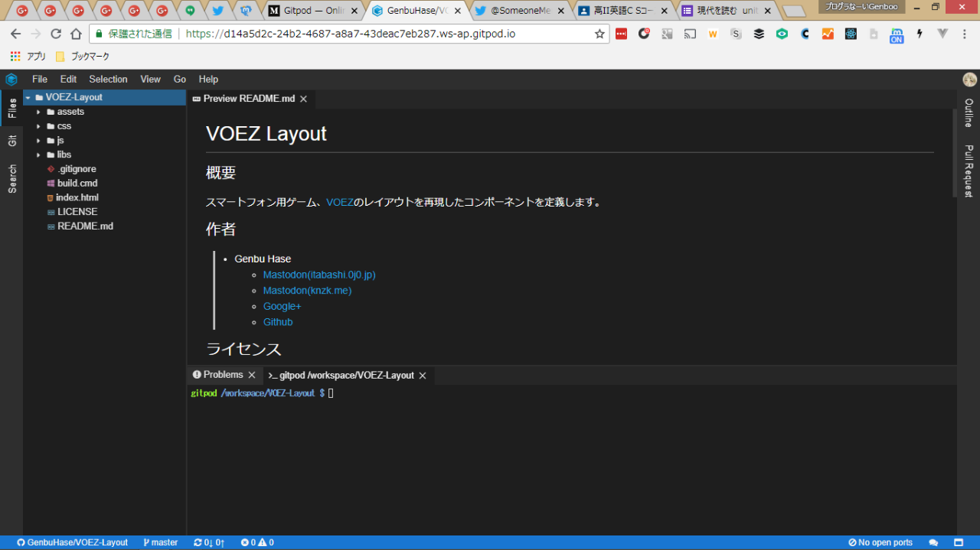Image resolution: width=980 pixels, height=550 pixels.
Task: Click GenbuHase/VOEZ-Layout GitHub repository status item
Action: coord(72,542)
